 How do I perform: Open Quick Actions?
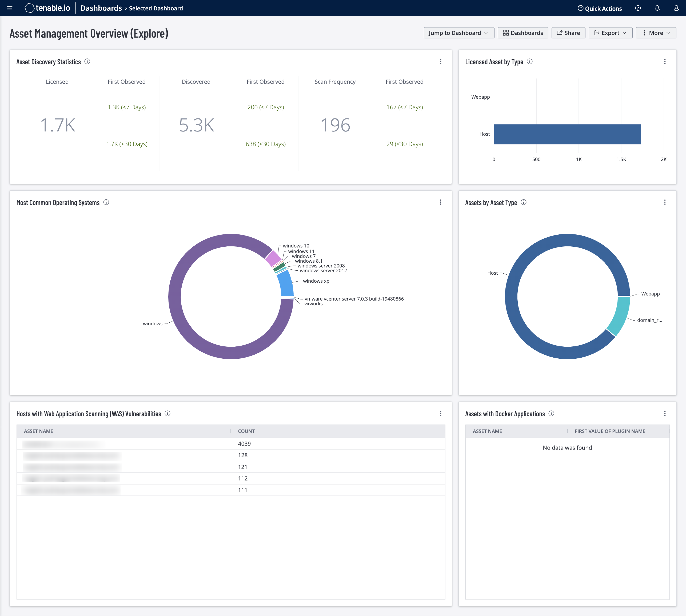(x=600, y=8)
